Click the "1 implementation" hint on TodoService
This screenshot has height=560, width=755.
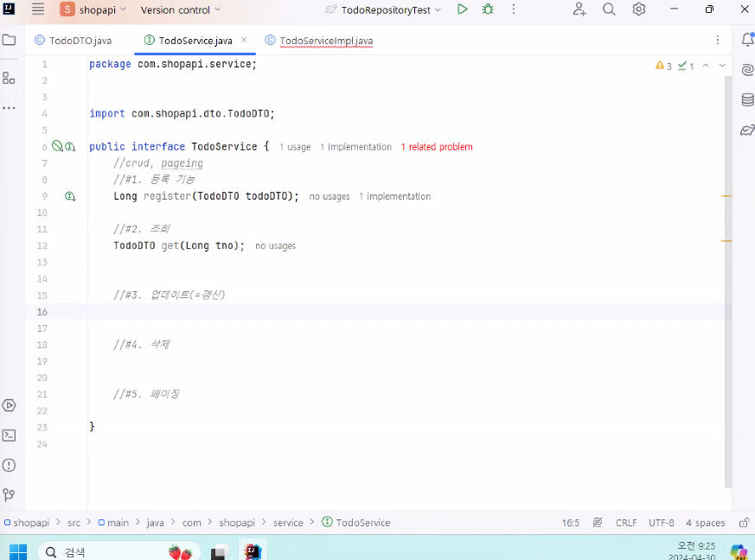tap(355, 146)
